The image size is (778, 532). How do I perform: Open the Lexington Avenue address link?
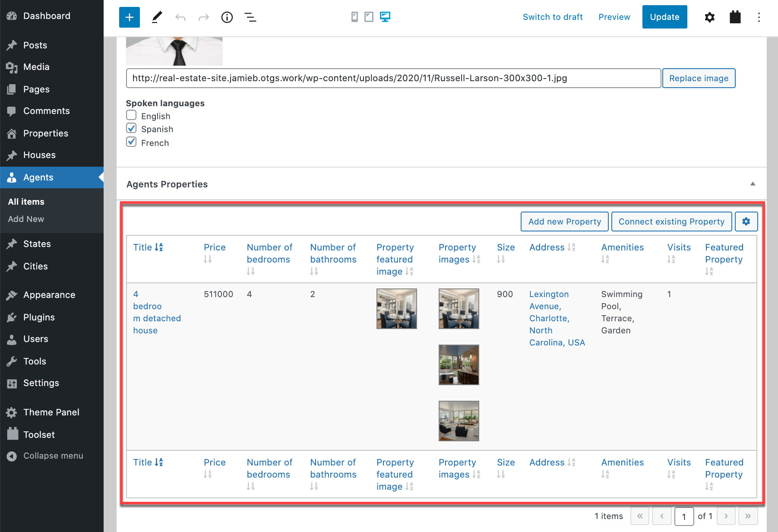[x=557, y=318]
